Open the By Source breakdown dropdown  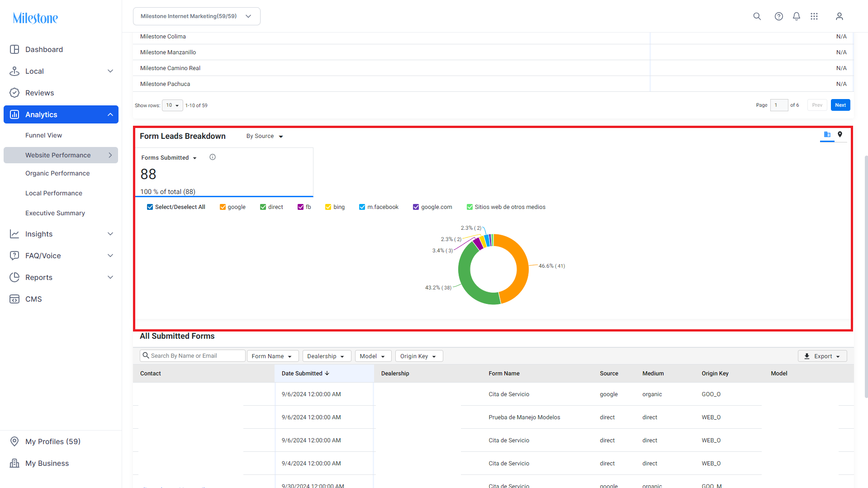click(265, 136)
